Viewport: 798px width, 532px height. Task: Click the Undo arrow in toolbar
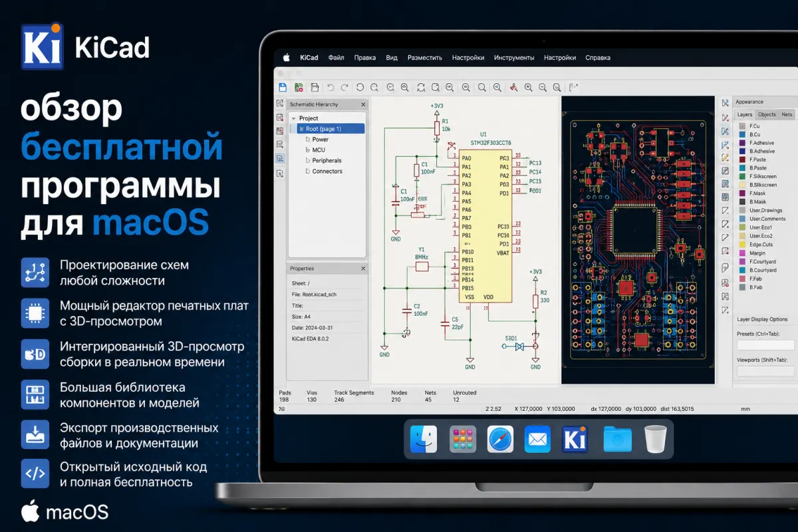coord(331,87)
